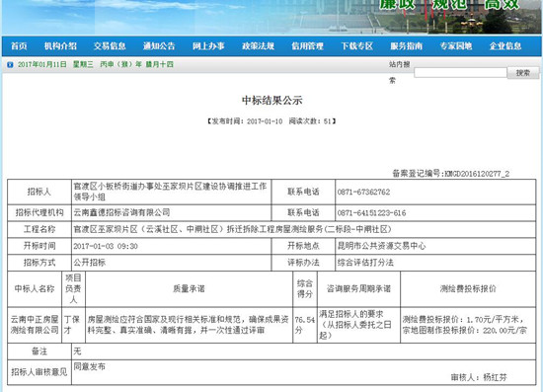Click reviewer name 杨红芬

(x=495, y=377)
